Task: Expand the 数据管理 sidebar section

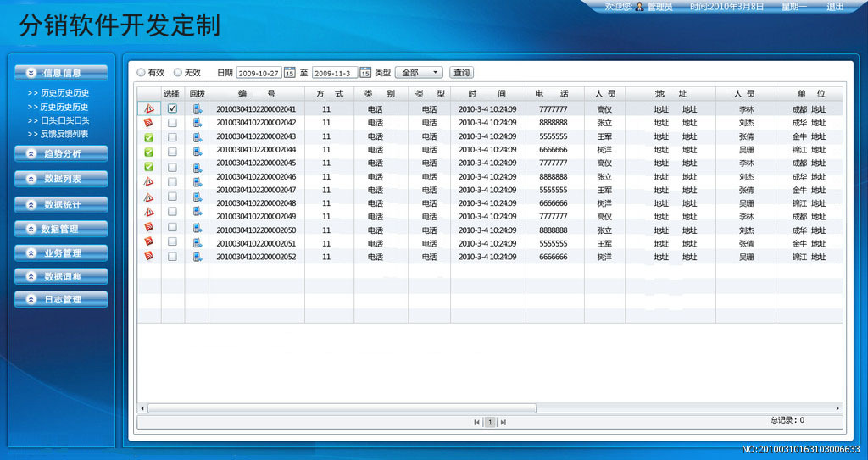Action: (61, 229)
